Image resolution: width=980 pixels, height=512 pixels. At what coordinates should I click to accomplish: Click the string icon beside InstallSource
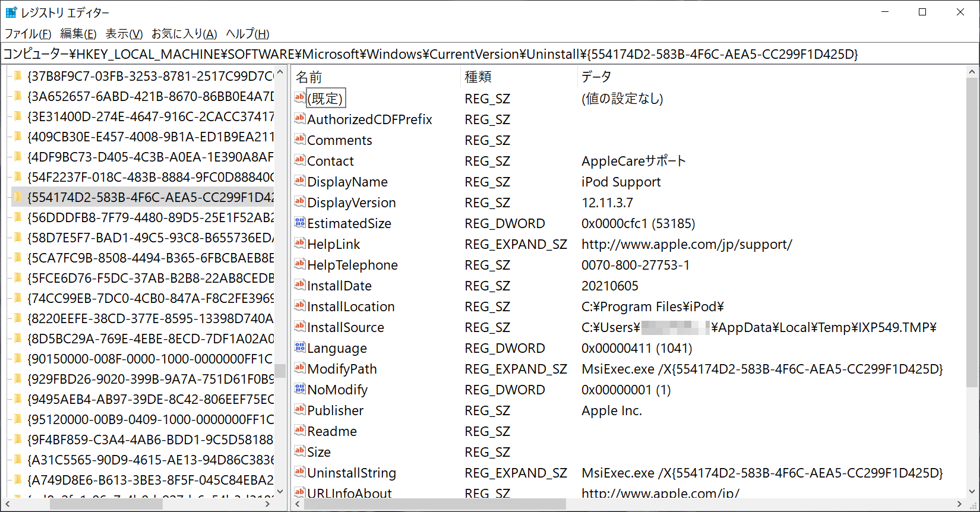(x=300, y=327)
